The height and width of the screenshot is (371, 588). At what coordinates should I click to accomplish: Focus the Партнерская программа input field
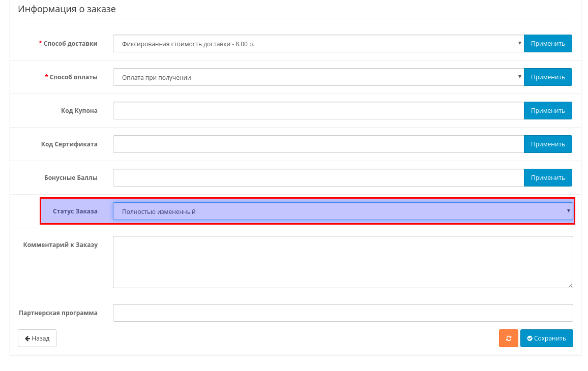coord(342,313)
